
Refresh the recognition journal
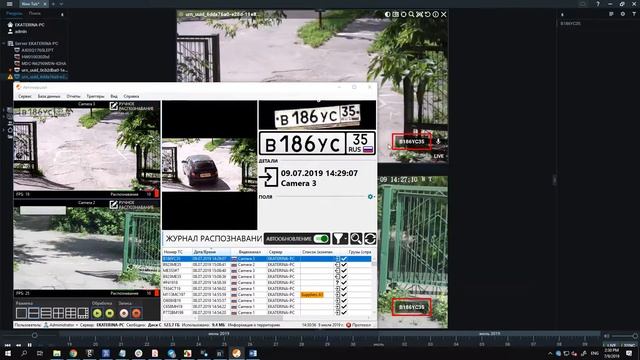click(370, 238)
